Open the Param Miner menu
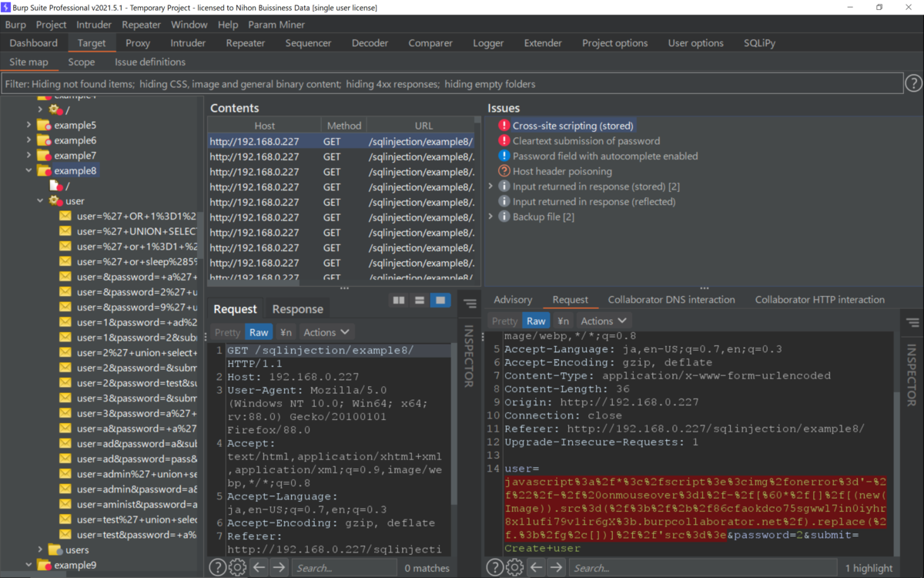The height and width of the screenshot is (578, 924). (276, 25)
